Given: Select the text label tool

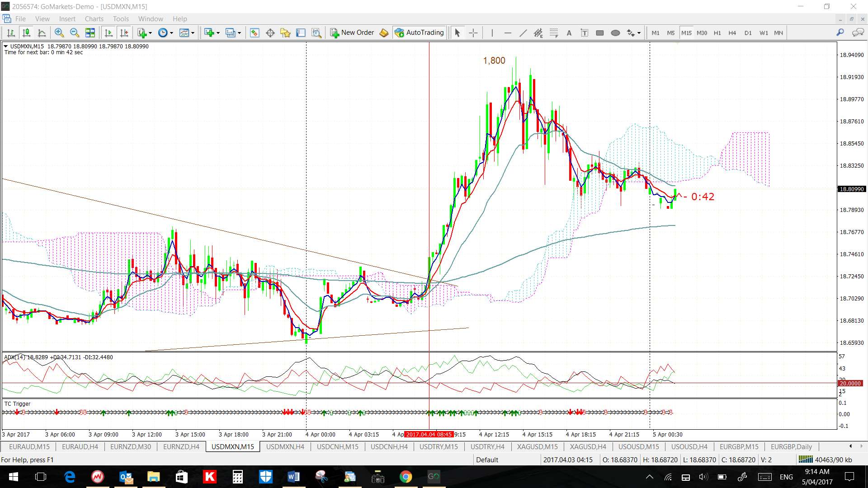Looking at the screenshot, I should pyautogui.click(x=585, y=33).
